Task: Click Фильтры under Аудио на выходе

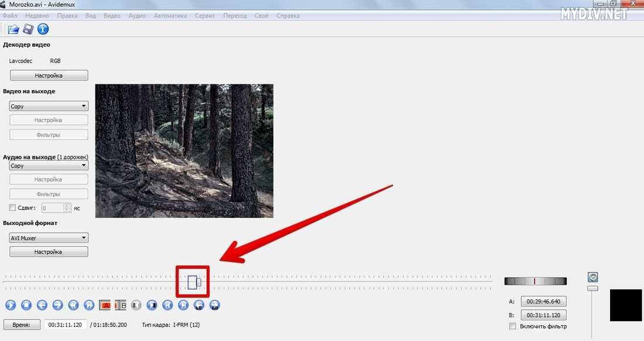Action: (x=49, y=194)
